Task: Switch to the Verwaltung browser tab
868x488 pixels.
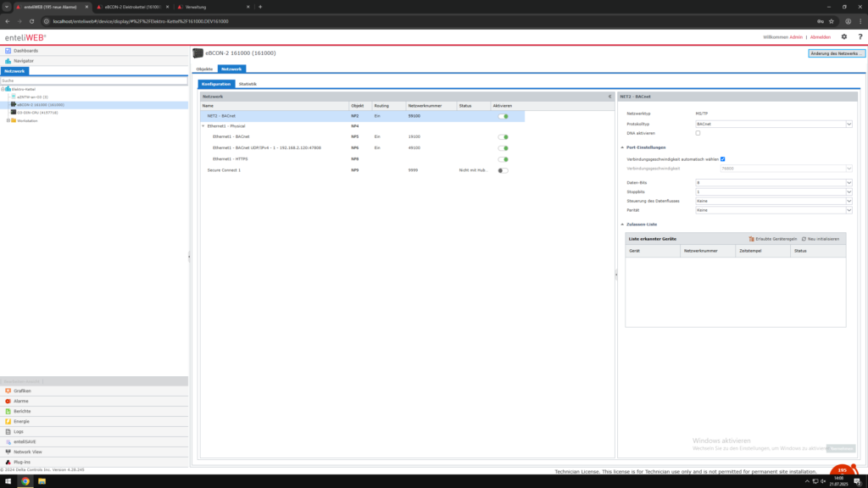Action: coord(213,7)
